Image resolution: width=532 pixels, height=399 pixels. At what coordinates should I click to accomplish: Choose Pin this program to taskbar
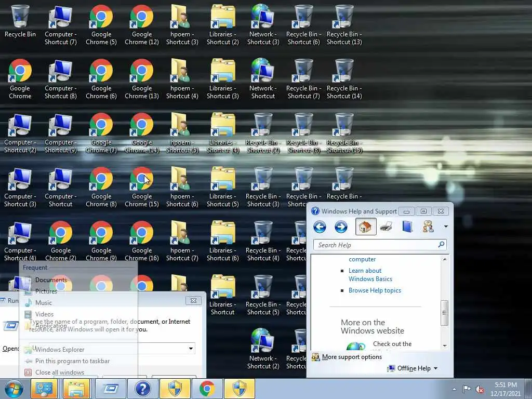(x=72, y=361)
